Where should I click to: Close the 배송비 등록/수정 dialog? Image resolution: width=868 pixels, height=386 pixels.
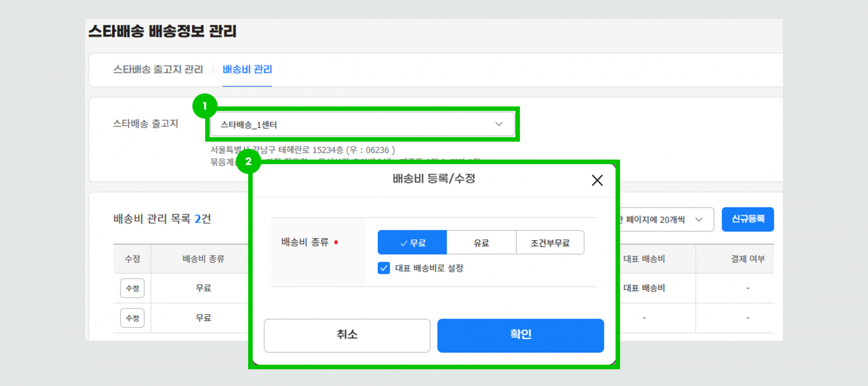pos(597,180)
